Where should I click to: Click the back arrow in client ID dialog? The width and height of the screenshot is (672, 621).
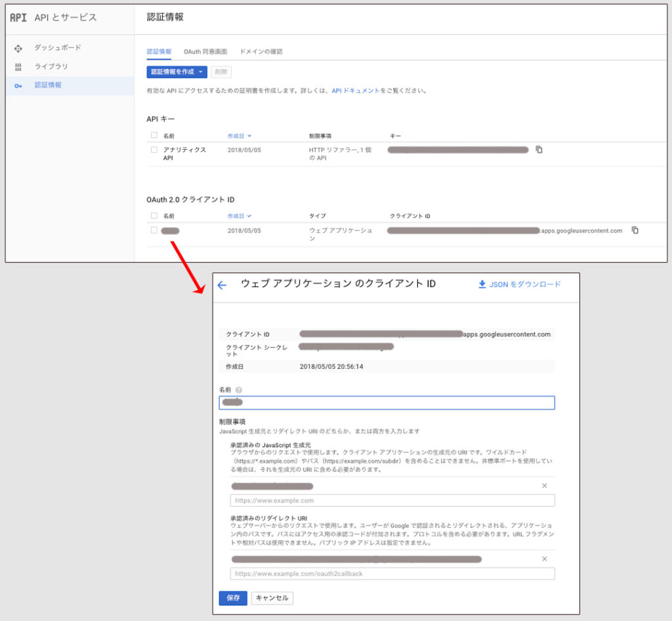click(x=222, y=285)
